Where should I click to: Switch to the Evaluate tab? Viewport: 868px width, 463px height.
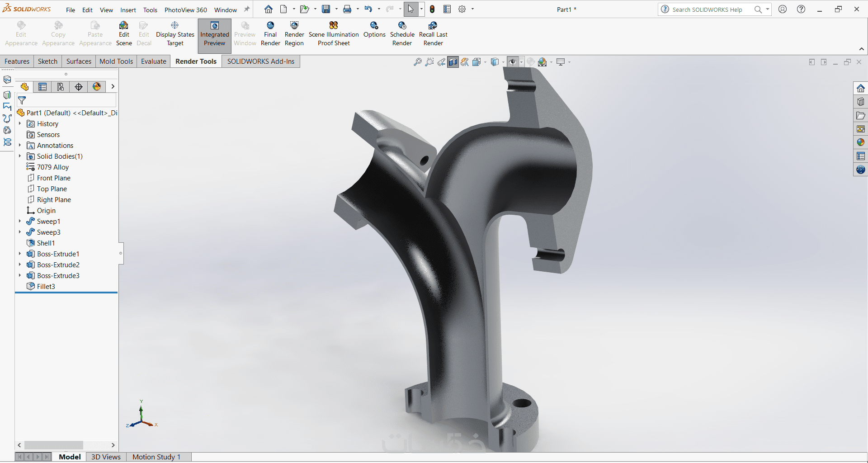[154, 61]
